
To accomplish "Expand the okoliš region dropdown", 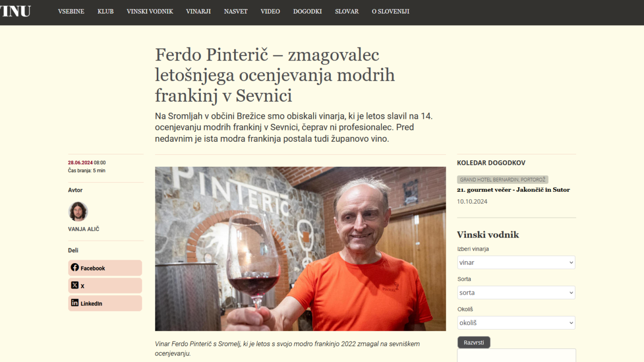I will click(x=516, y=323).
